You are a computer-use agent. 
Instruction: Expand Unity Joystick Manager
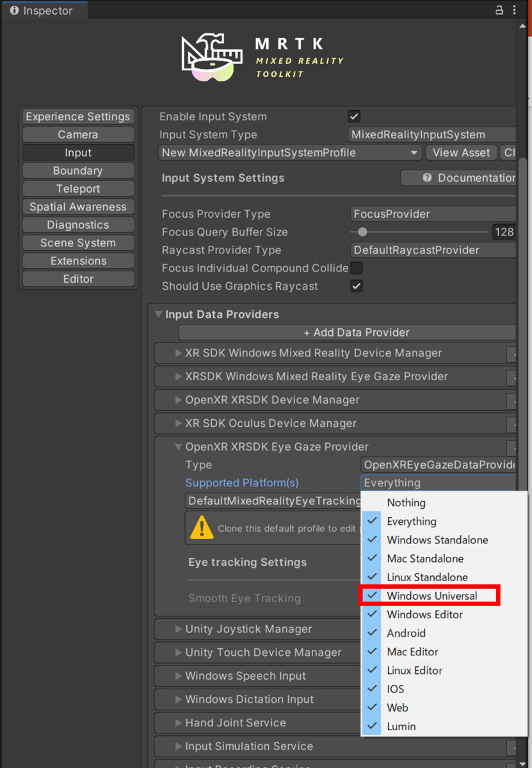pyautogui.click(x=179, y=629)
